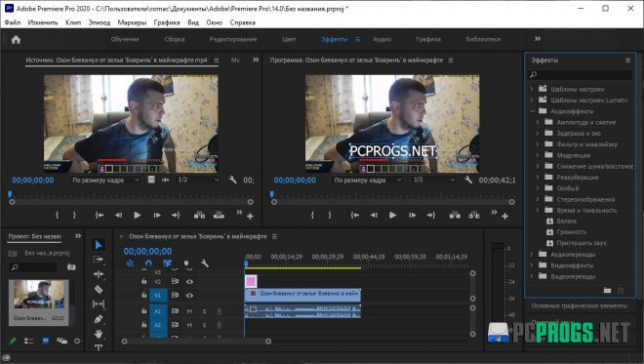Image resolution: width=644 pixels, height=364 pixels.
Task: Click Lift button in Program monitor
Action: pyautogui.click(x=455, y=215)
